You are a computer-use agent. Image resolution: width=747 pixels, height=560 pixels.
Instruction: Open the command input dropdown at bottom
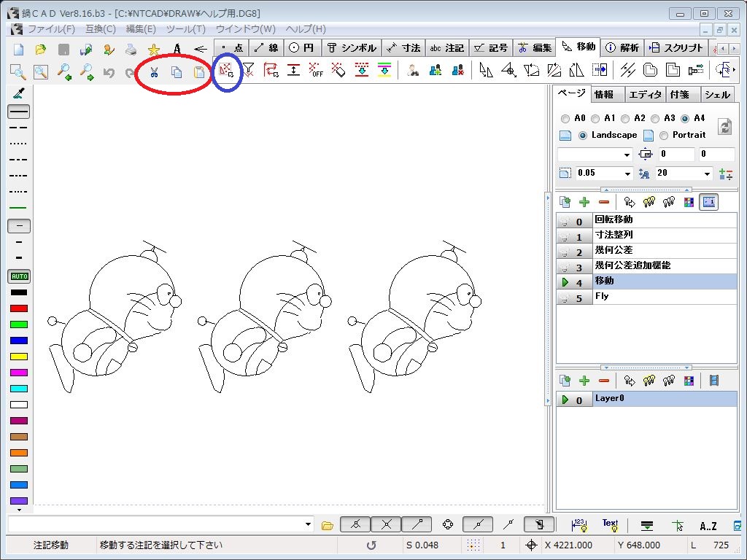coord(309,524)
